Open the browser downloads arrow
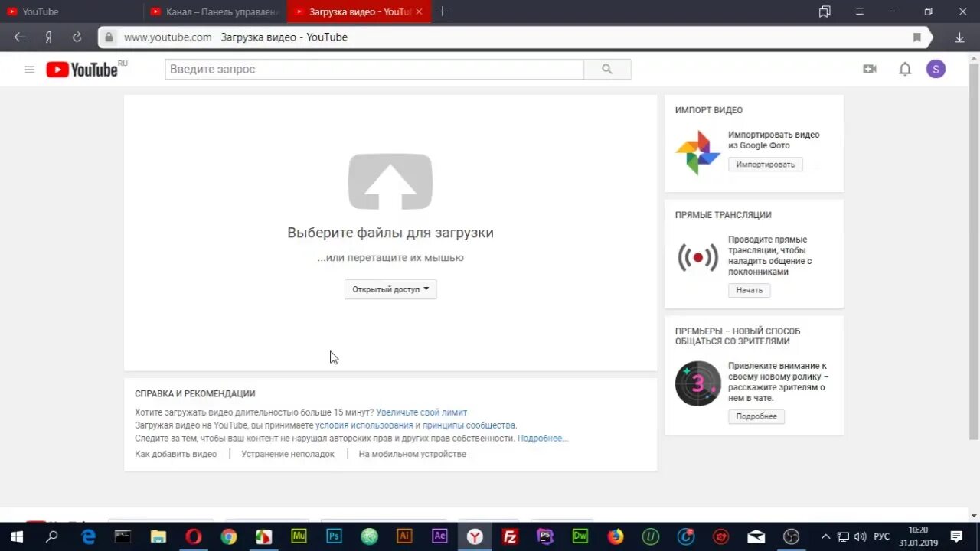The image size is (980, 551). [x=959, y=37]
